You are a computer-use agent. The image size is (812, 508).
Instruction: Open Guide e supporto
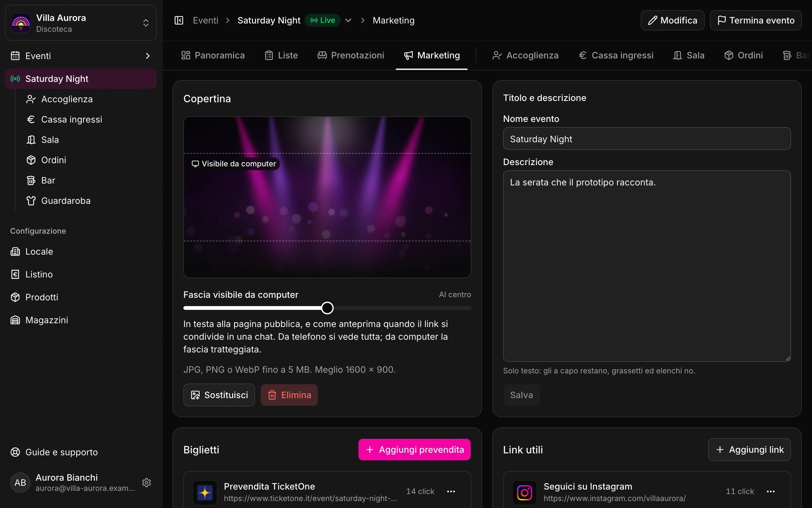(x=81, y=452)
